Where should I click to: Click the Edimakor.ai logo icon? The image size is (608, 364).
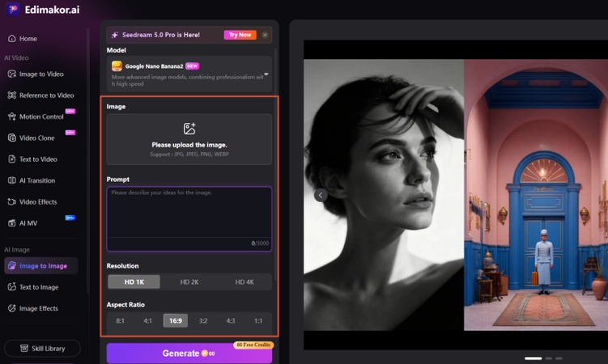pos(12,9)
